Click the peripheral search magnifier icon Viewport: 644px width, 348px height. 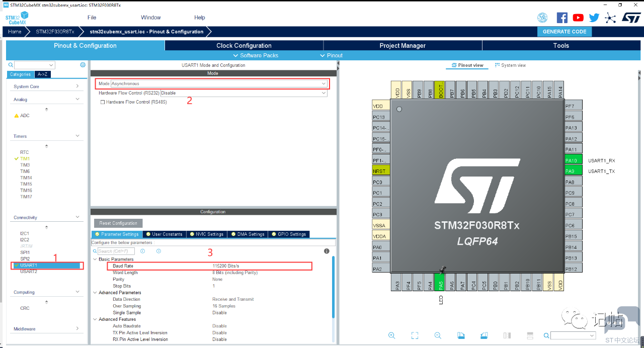(11, 65)
